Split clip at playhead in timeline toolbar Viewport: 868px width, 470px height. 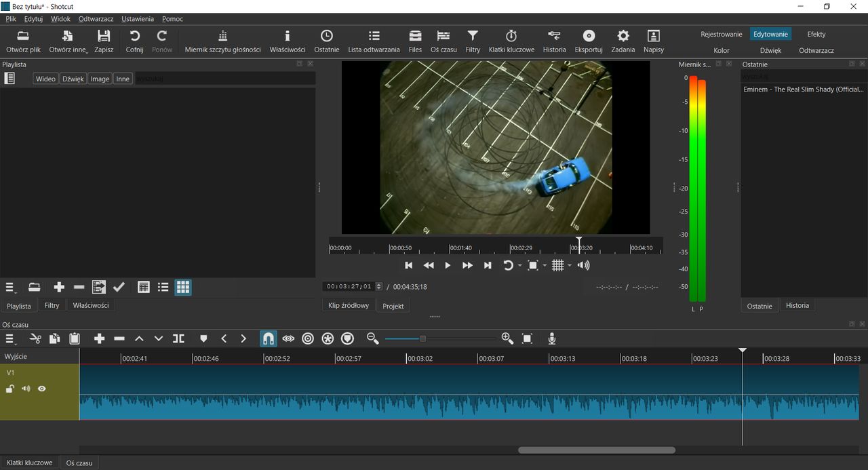pyautogui.click(x=178, y=338)
